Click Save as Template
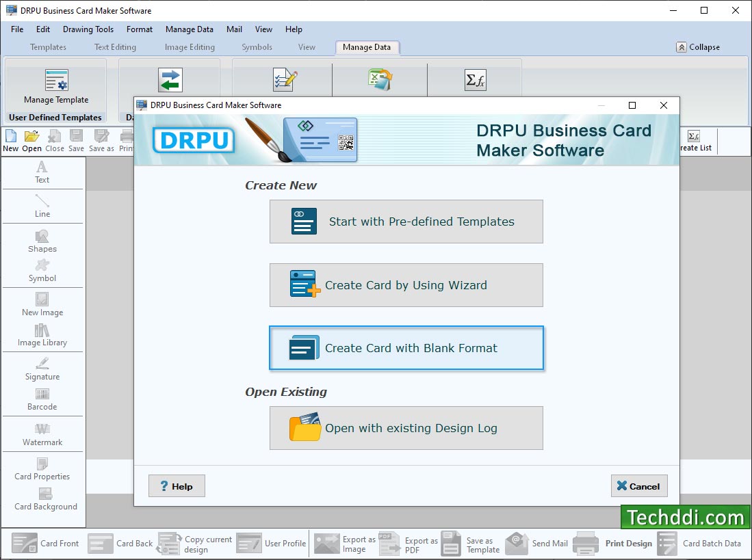This screenshot has height=560, width=752. coord(471,544)
